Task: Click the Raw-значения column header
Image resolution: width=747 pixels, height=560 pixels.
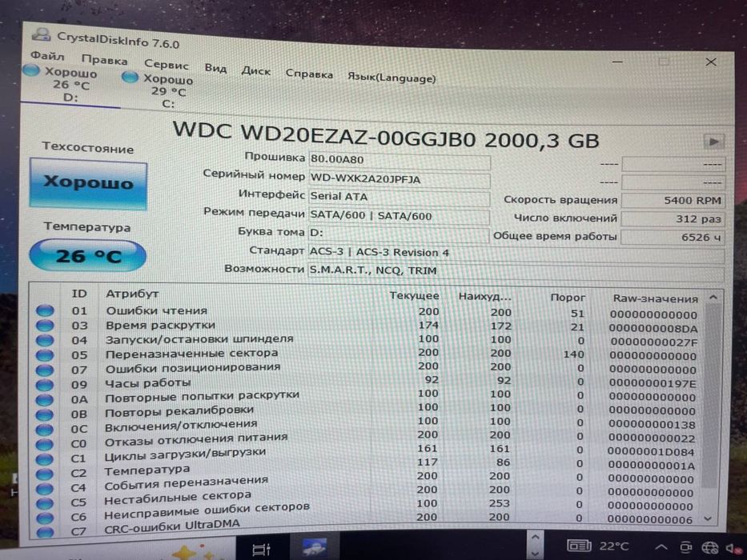Action: tap(655, 299)
